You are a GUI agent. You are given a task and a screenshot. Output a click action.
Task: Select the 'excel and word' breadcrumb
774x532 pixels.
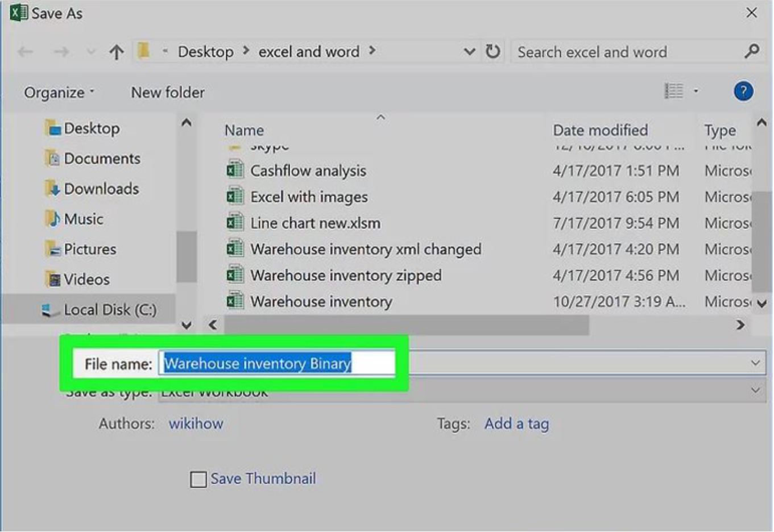pos(309,52)
